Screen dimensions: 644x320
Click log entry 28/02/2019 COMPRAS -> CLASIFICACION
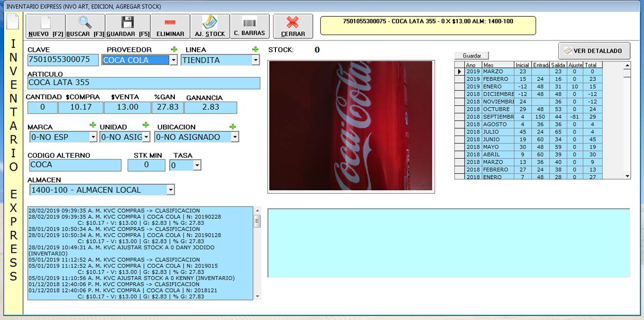click(x=114, y=211)
